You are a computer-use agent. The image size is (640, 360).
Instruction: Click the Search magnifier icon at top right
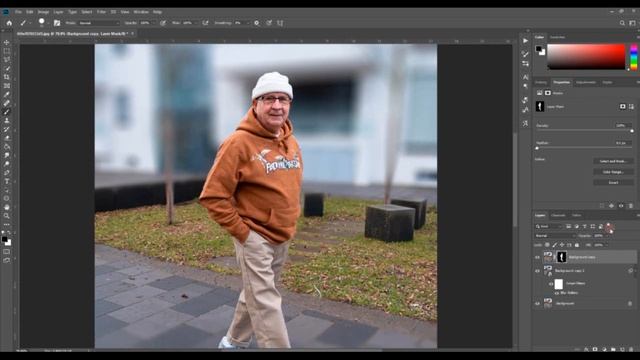pos(622,23)
